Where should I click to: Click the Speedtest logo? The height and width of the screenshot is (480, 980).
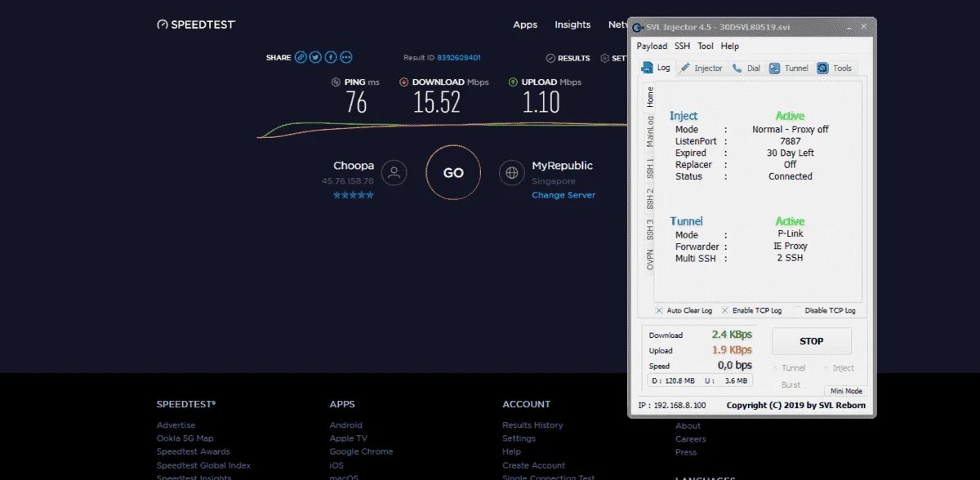pos(196,24)
